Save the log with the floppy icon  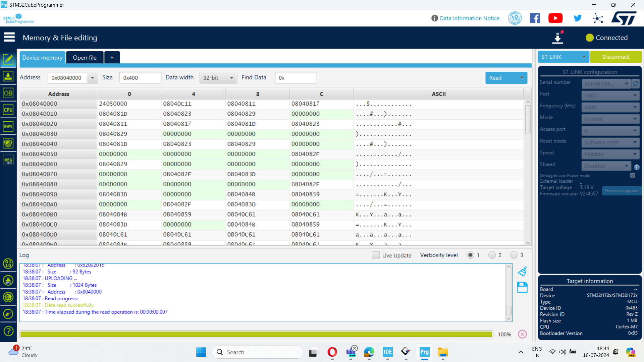522,287
